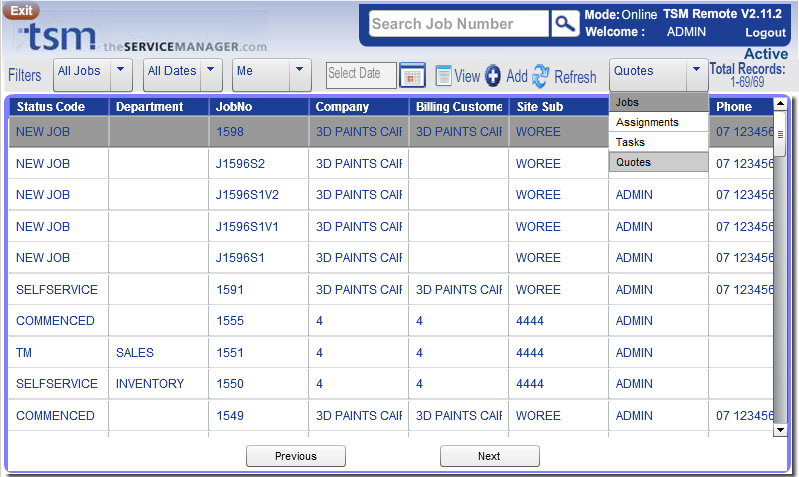Open the calendar date picker icon

412,75
